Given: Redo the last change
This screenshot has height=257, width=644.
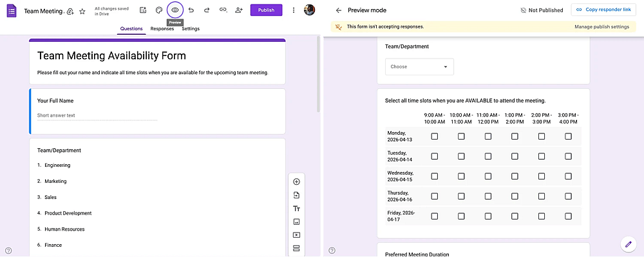Looking at the screenshot, I should (x=207, y=10).
